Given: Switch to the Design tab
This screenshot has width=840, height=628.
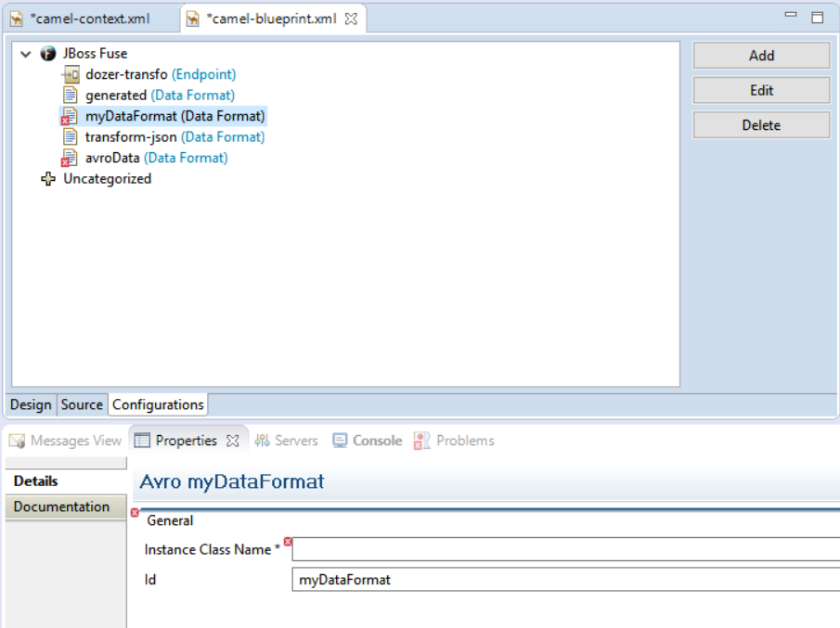Looking at the screenshot, I should tap(31, 404).
